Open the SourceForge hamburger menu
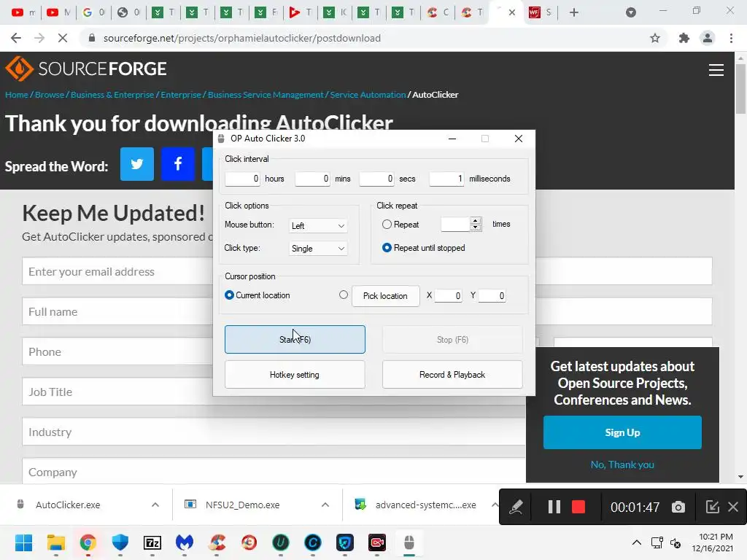Image resolution: width=747 pixels, height=560 pixels. pos(716,70)
